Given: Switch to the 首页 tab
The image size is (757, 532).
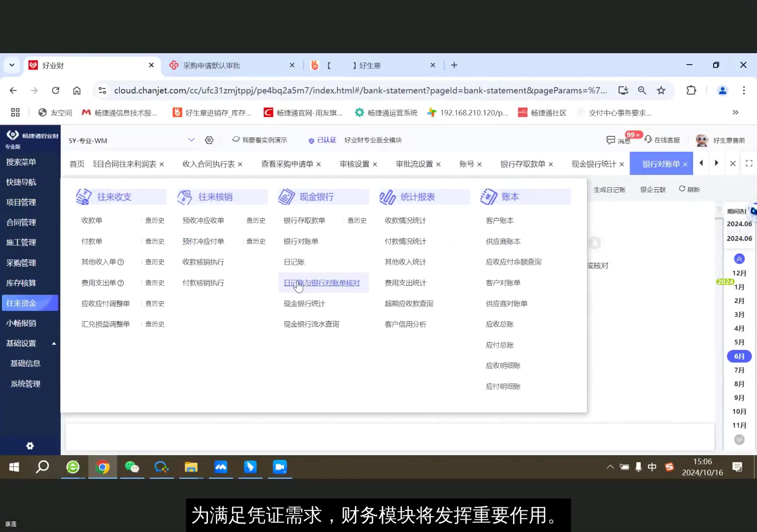Looking at the screenshot, I should pos(77,164).
